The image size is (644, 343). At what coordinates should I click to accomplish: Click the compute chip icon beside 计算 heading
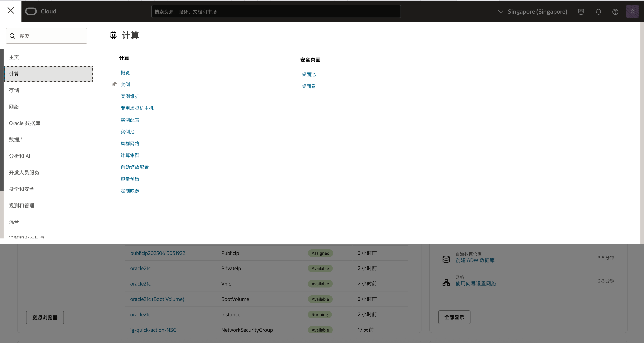(113, 35)
